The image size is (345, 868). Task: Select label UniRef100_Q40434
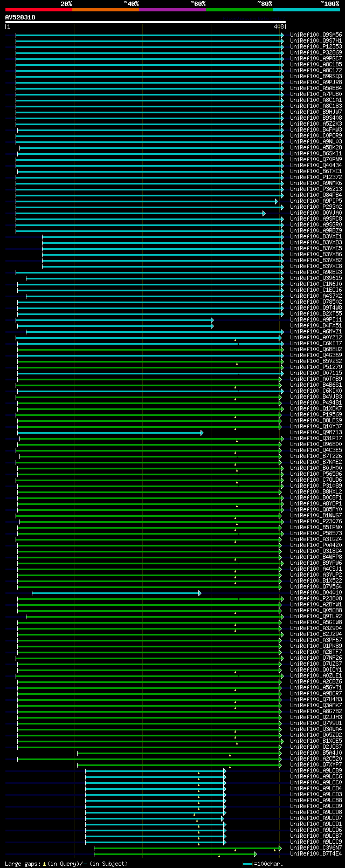click(316, 165)
